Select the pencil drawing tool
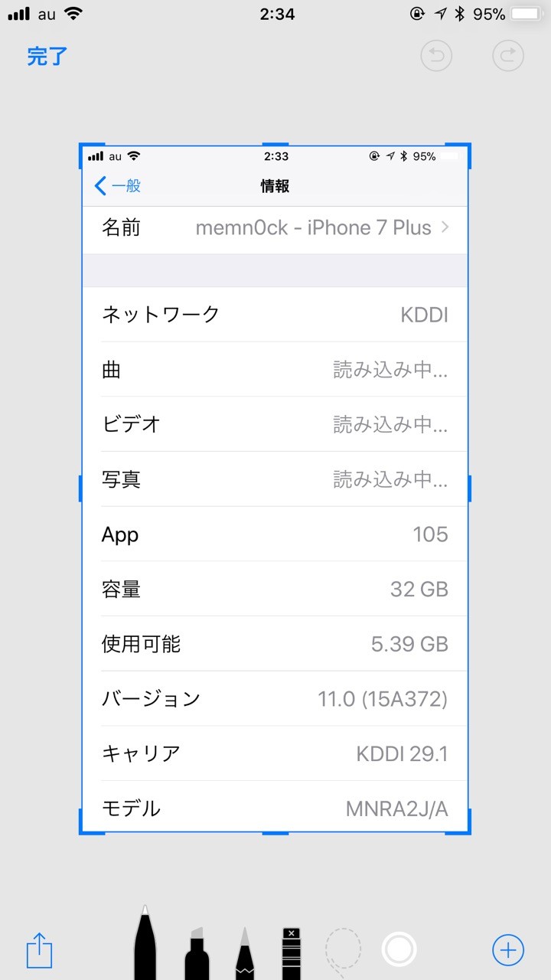This screenshot has height=980, width=551. [x=244, y=952]
